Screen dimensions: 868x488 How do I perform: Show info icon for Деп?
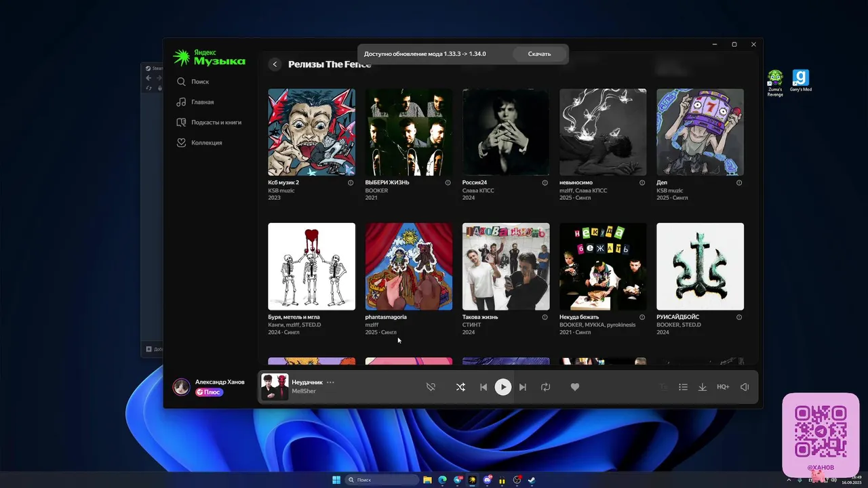pyautogui.click(x=739, y=182)
